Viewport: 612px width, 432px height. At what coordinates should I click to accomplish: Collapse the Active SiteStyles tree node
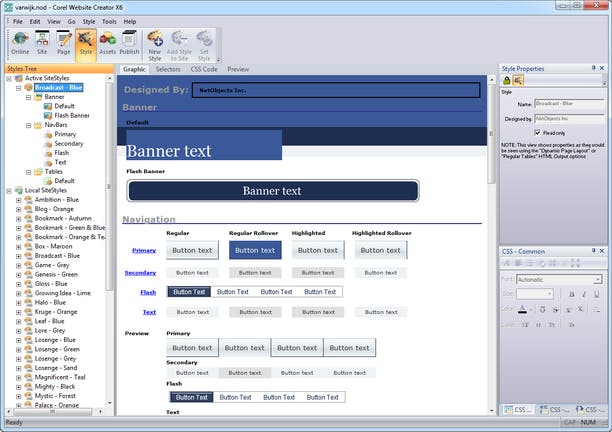[x=9, y=78]
